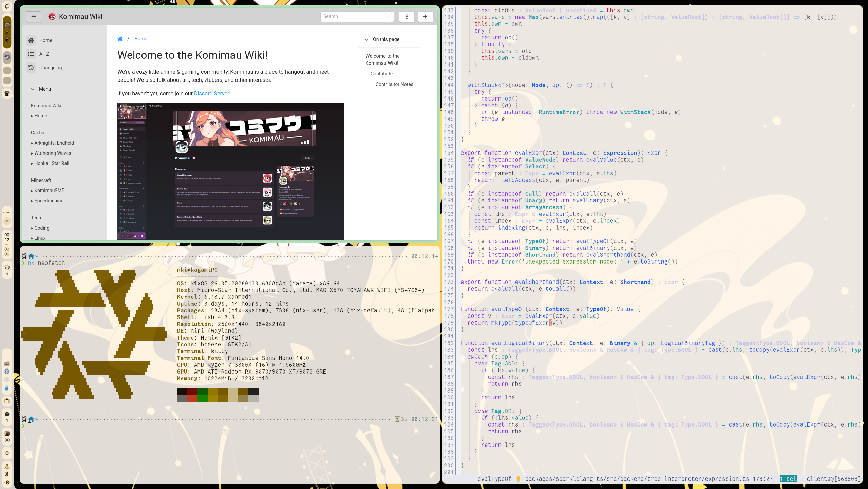Click the Changelog history icon in the sidebar
Viewport: 868px width, 489px height.
point(31,67)
